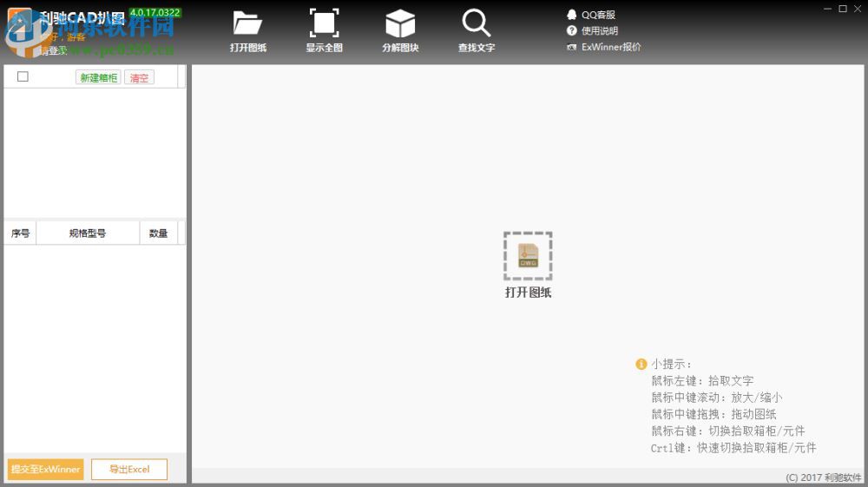Viewport: 868px width, 487px height.
Task: Click the 鼠标右键：切换拾取箱柜/元件 tip line
Action: coord(728,431)
